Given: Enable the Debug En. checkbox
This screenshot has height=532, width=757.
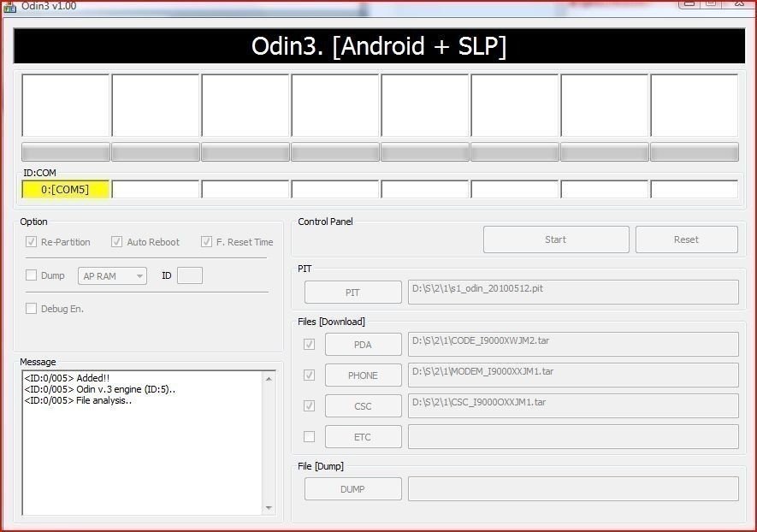Looking at the screenshot, I should tap(32, 309).
